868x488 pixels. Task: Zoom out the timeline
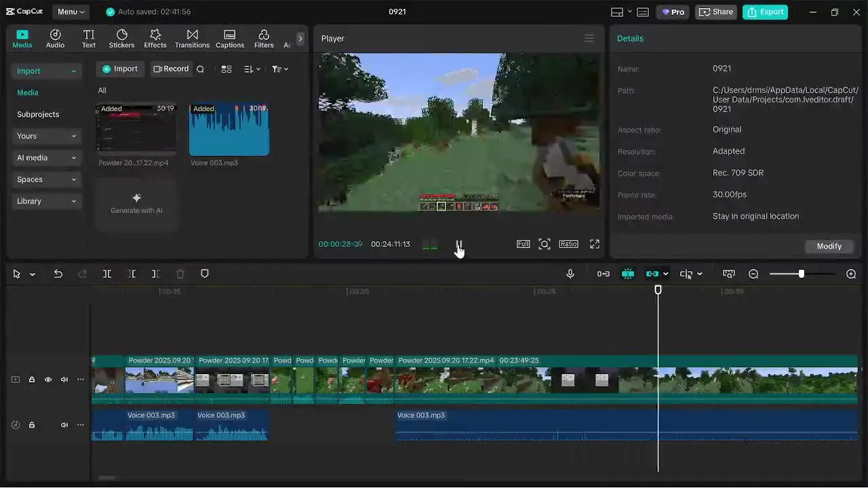[753, 274]
